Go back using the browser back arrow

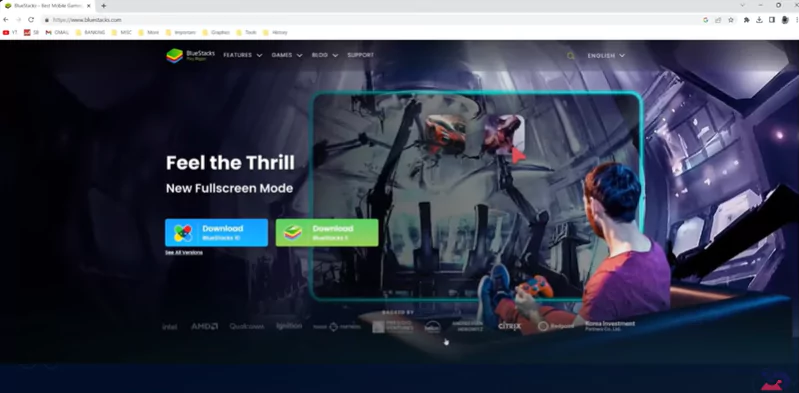[x=6, y=20]
